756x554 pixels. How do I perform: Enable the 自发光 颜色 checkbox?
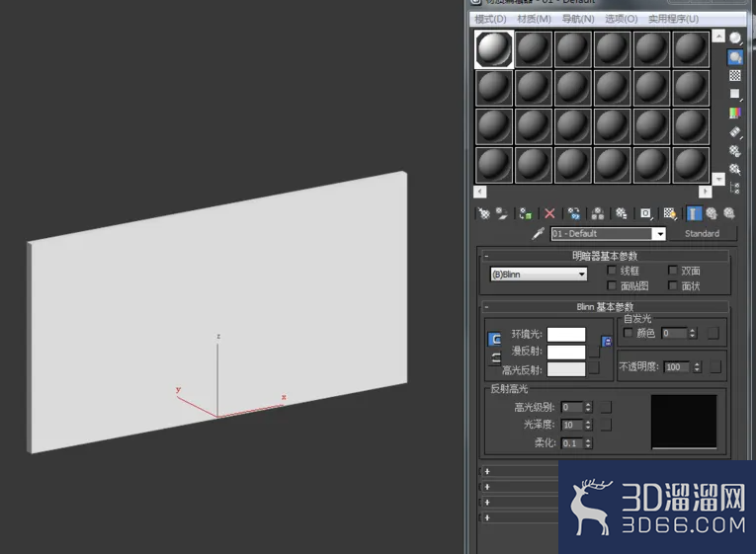(628, 333)
